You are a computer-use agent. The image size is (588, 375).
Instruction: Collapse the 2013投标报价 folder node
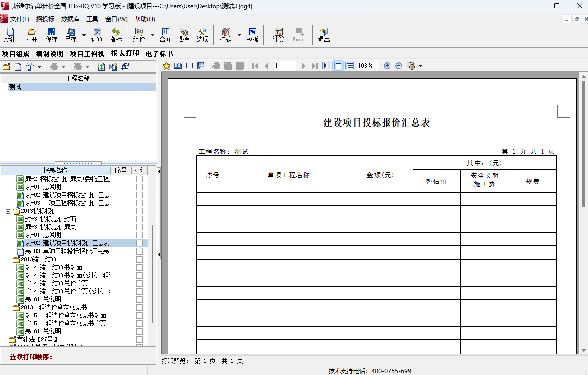point(8,211)
